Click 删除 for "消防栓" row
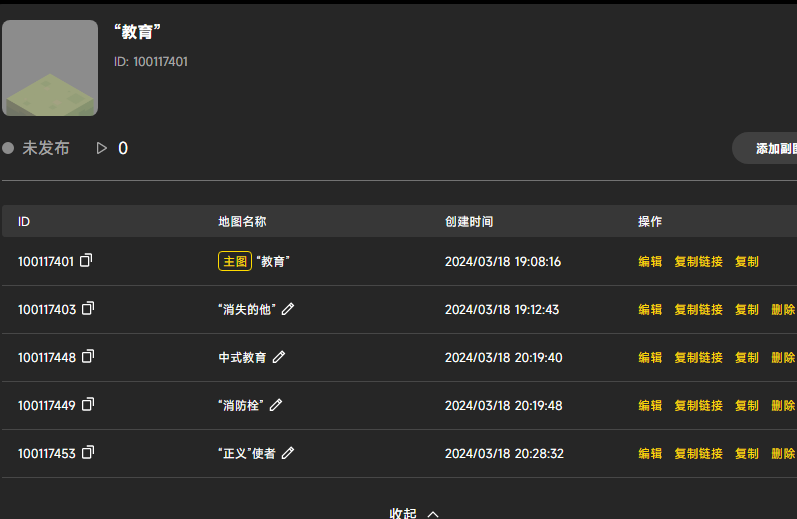The height and width of the screenshot is (519, 797). tap(783, 405)
